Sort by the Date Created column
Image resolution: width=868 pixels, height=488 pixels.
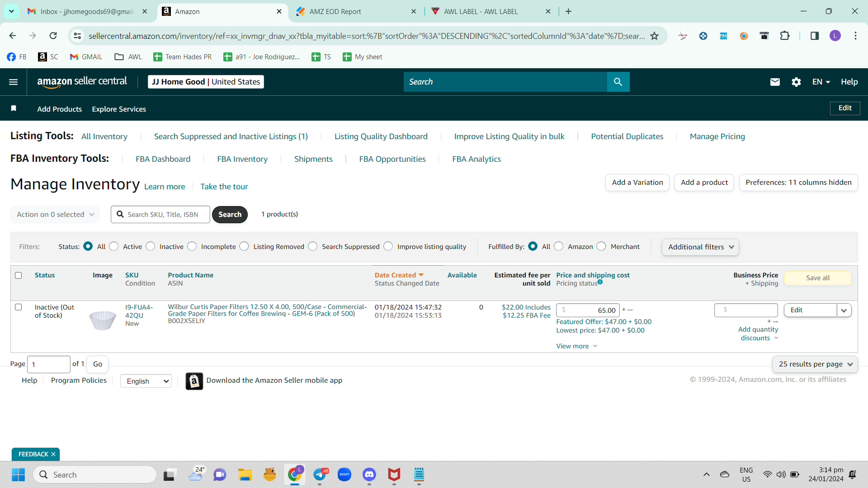(399, 275)
